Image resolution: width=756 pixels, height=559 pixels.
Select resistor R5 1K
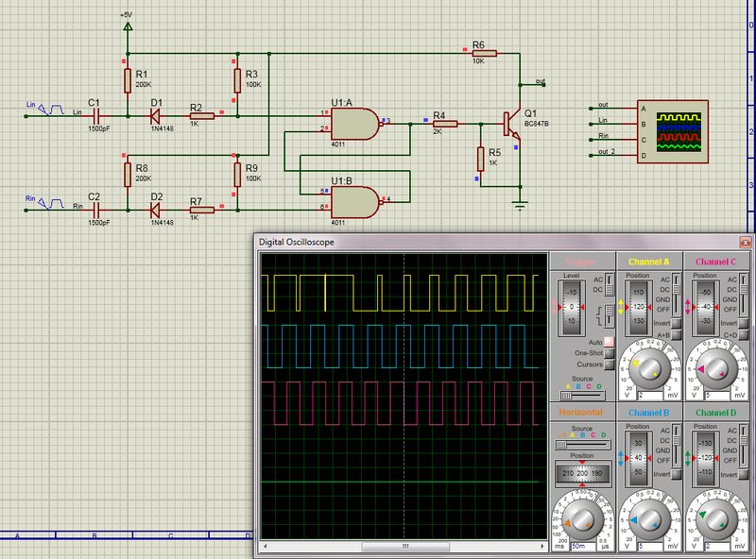(x=480, y=159)
